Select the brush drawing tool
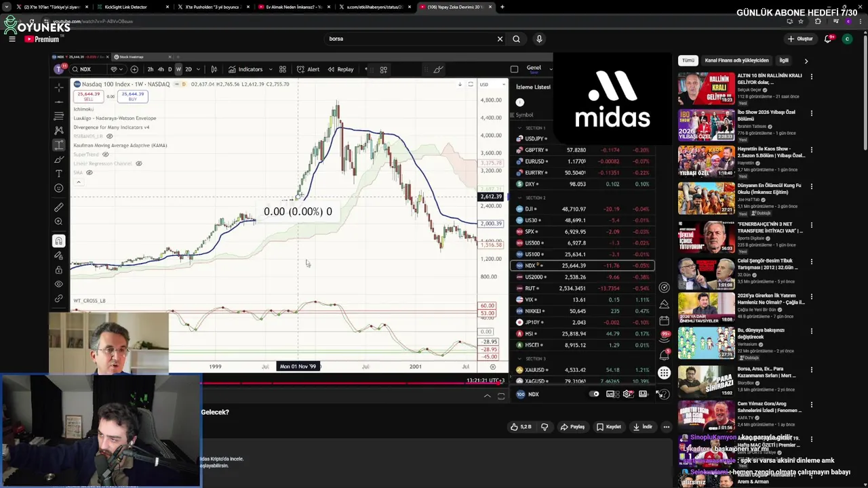This screenshot has height=488, width=868. coord(59,159)
